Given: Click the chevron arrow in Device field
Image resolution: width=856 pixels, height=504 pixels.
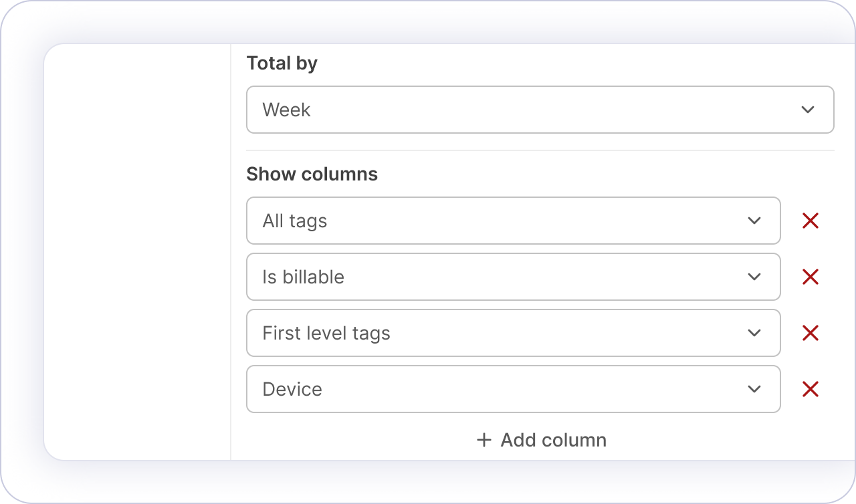Looking at the screenshot, I should pyautogui.click(x=754, y=389).
